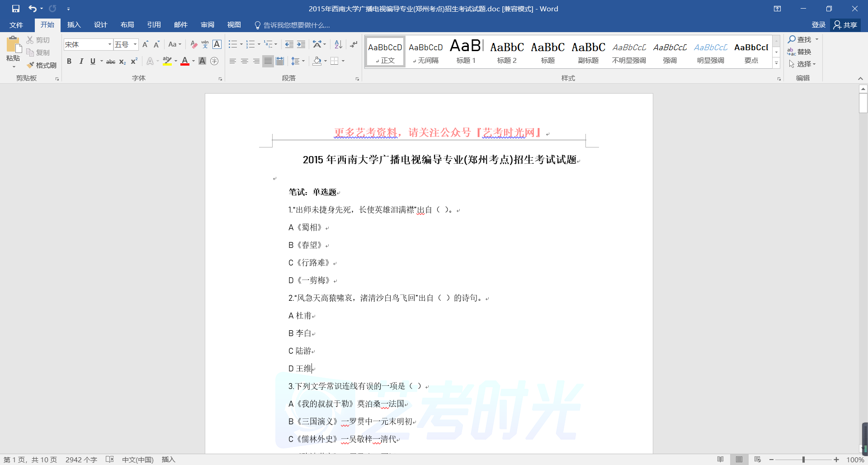Image resolution: width=868 pixels, height=465 pixels.
Task: Click the Clear Formatting eraser icon
Action: 193,44
